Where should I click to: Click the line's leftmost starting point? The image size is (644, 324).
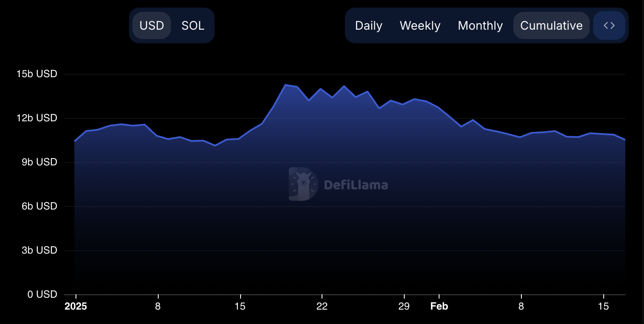(75, 141)
